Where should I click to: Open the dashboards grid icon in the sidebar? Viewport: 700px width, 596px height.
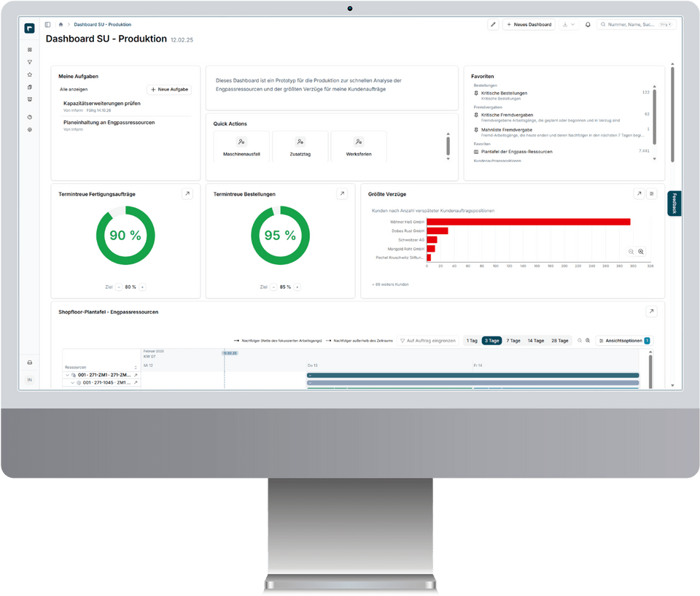point(29,50)
